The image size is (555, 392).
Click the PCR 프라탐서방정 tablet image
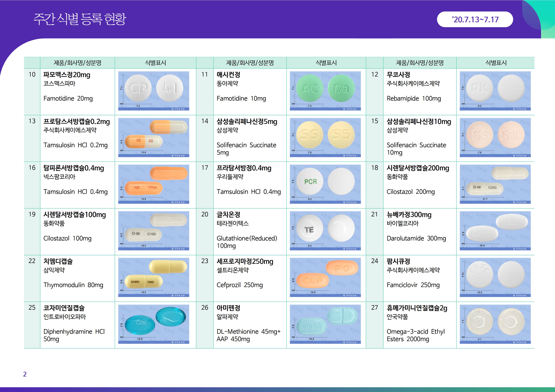[x=325, y=184]
